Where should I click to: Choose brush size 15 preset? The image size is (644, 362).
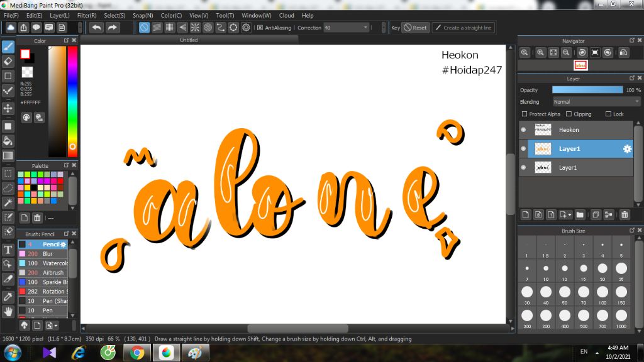click(x=584, y=271)
